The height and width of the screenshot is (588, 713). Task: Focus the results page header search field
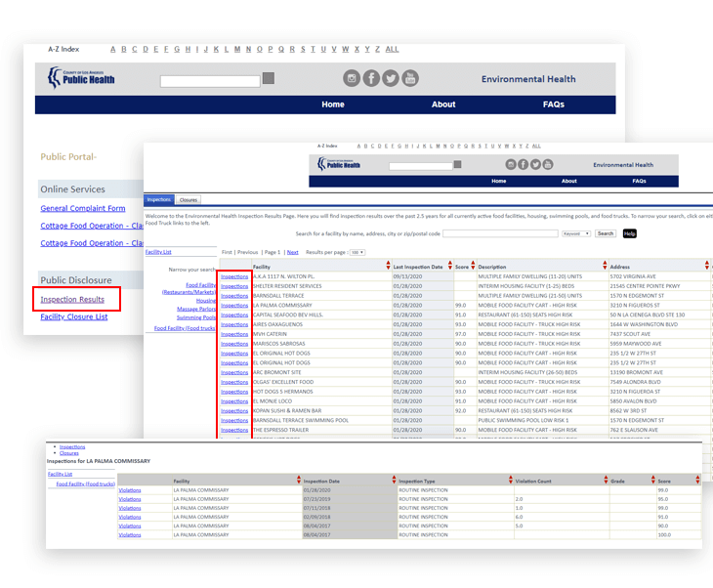click(x=421, y=166)
